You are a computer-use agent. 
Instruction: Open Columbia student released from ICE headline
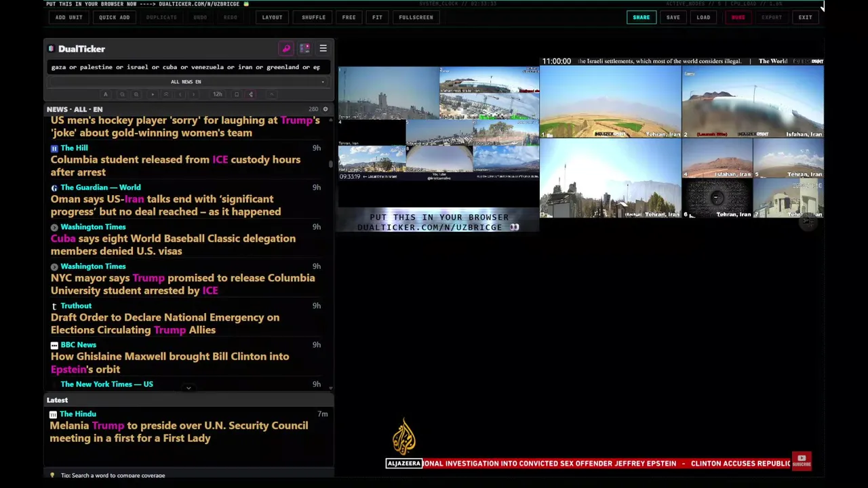(176, 166)
